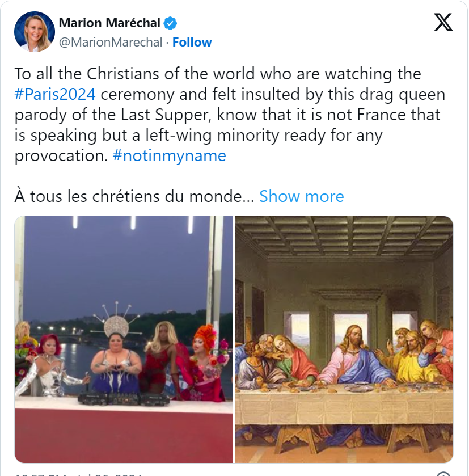Screen dimensions: 469x476
Task: Click the tweet info icon
Action: [x=443, y=474]
